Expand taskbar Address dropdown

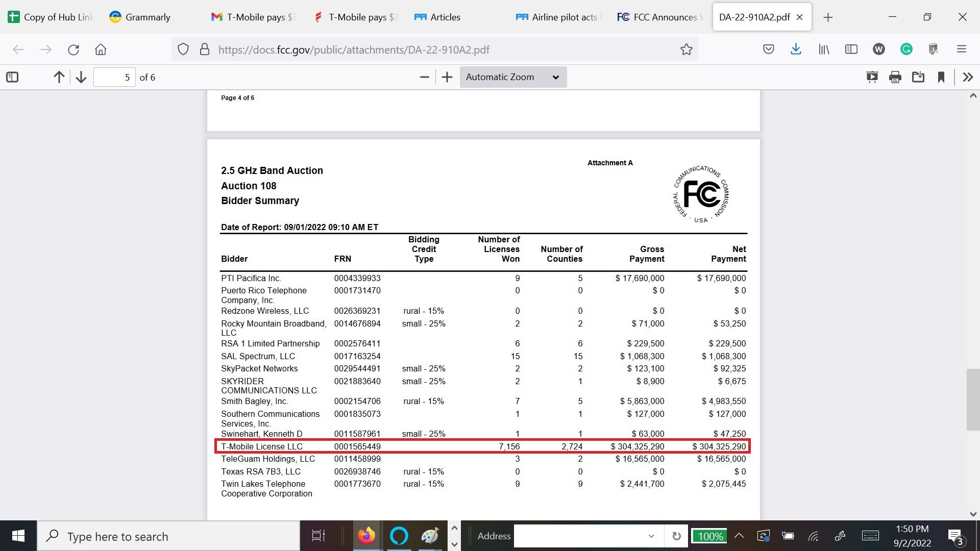pyautogui.click(x=651, y=536)
